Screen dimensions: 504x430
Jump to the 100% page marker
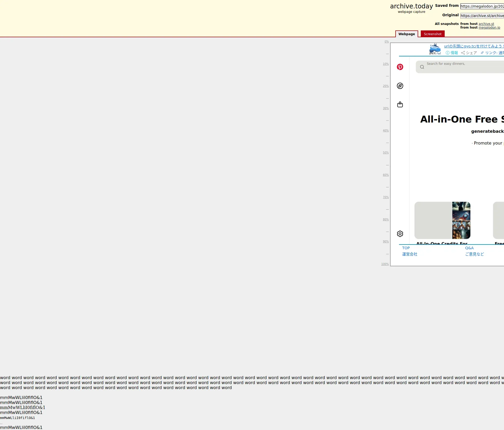(385, 264)
